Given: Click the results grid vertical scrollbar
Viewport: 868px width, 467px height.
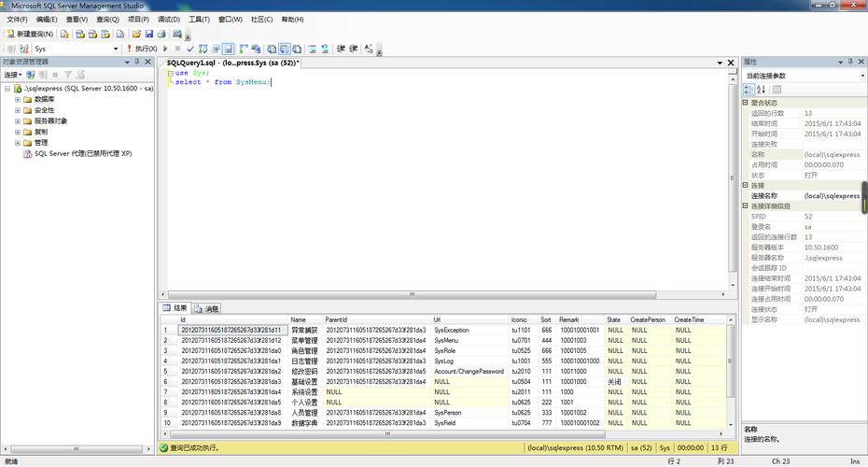Looking at the screenshot, I should pos(730,361).
